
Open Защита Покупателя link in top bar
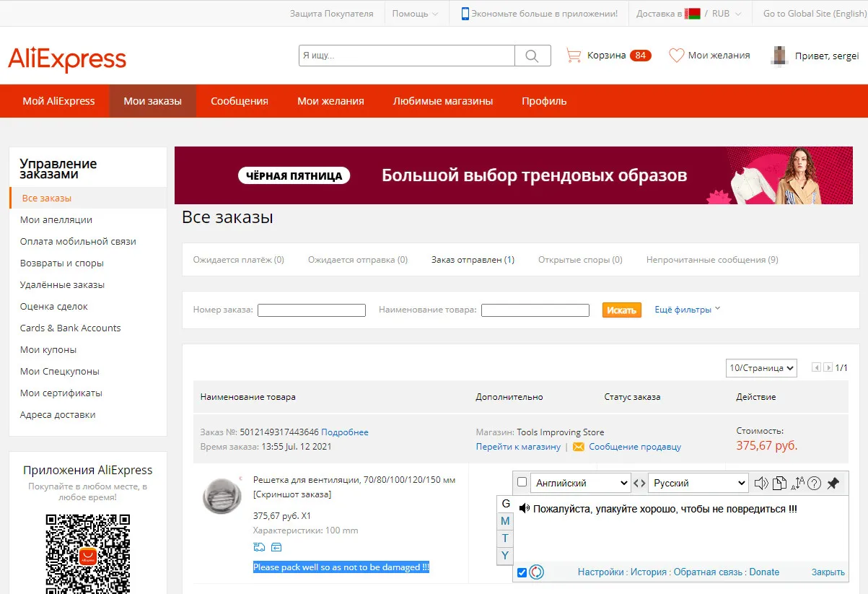pyautogui.click(x=332, y=14)
